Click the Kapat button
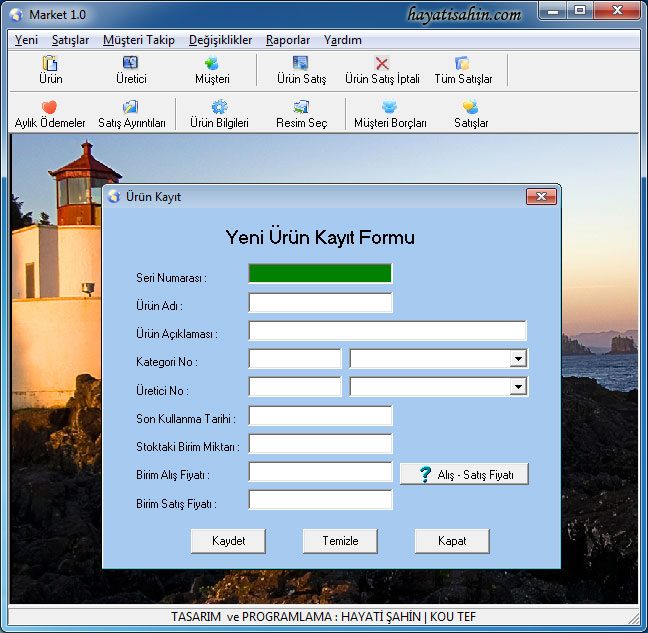The height and width of the screenshot is (633, 648). 452,541
